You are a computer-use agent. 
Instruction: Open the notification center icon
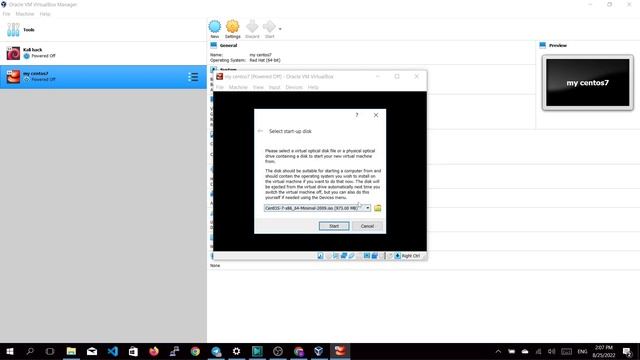[627, 351]
